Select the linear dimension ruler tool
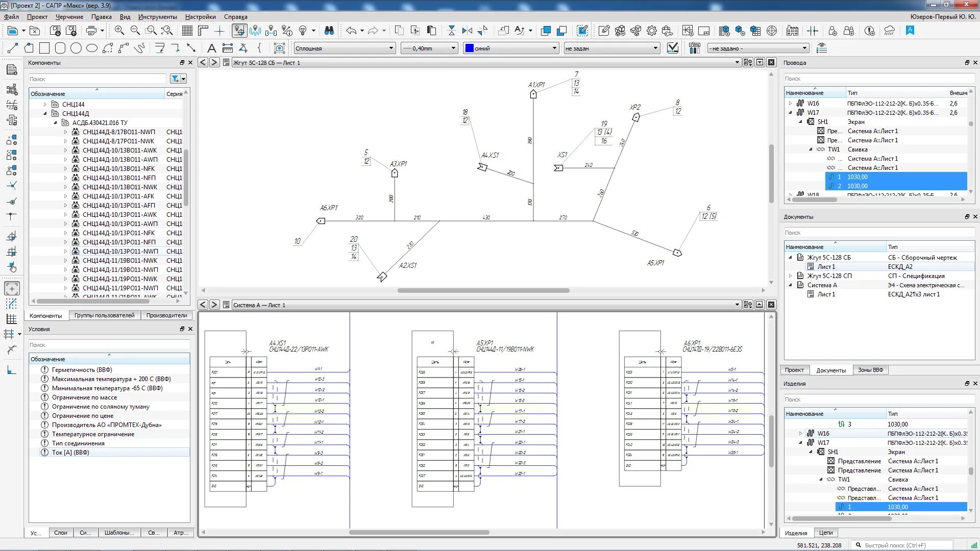The height and width of the screenshot is (551, 980). 228,48
